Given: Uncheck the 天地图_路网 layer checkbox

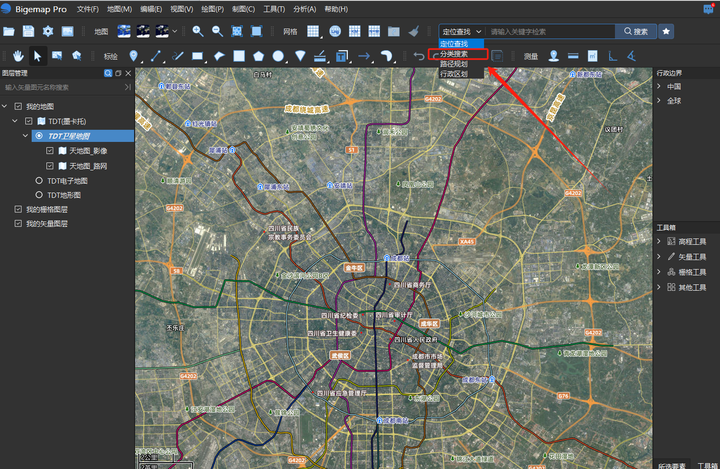Looking at the screenshot, I should [50, 166].
